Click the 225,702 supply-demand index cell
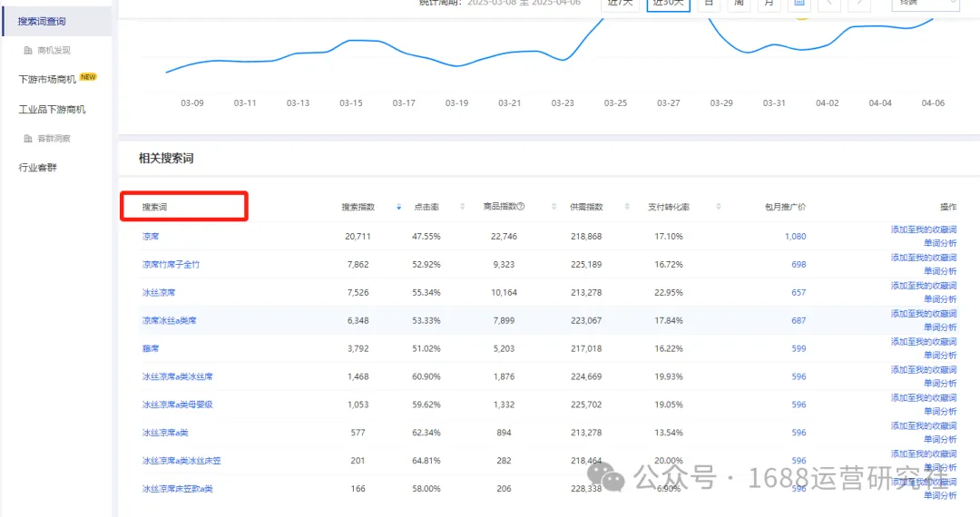 (x=586, y=405)
